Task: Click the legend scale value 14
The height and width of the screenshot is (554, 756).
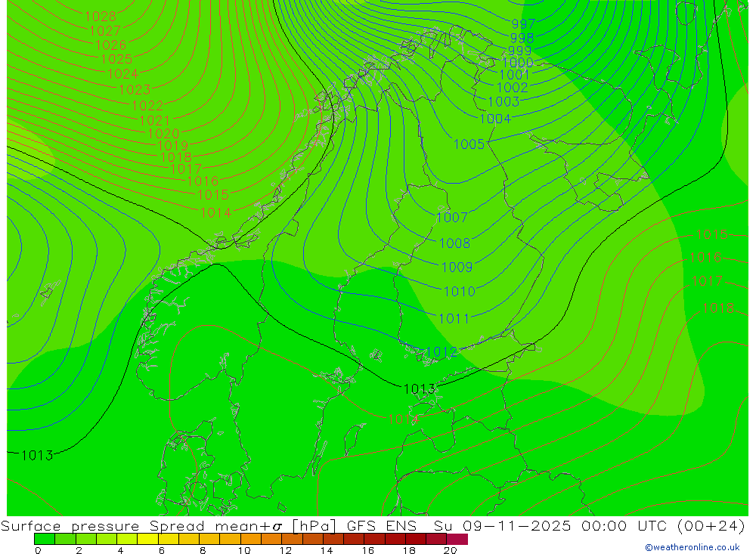Action: [327, 550]
